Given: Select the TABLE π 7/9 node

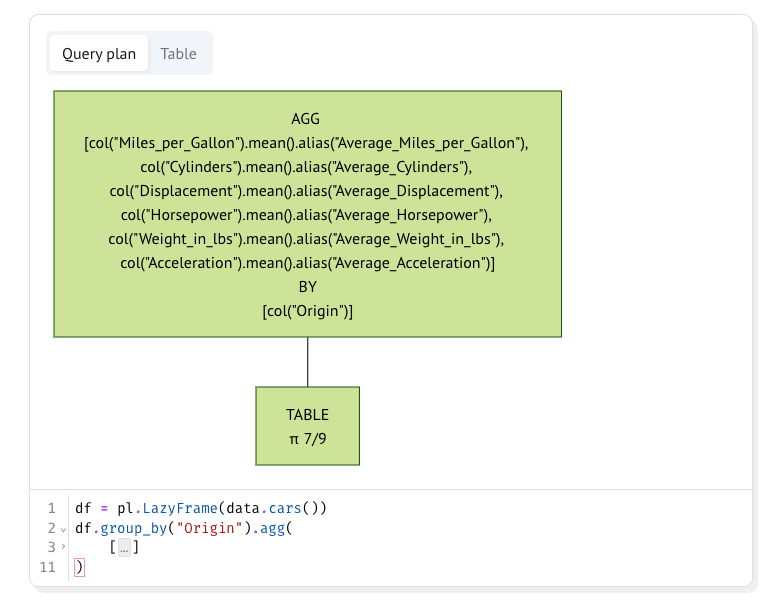Looking at the screenshot, I should pos(307,426).
